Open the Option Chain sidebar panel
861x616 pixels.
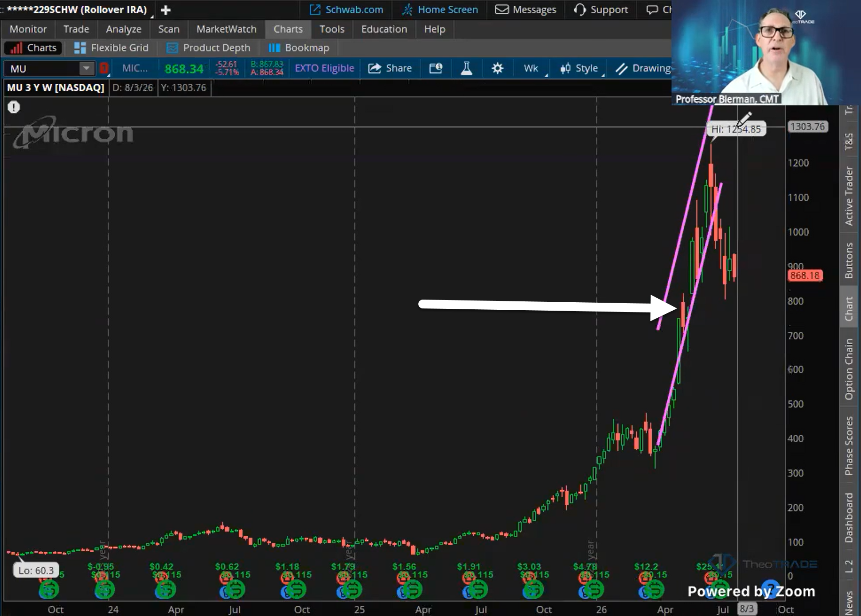pos(849,369)
